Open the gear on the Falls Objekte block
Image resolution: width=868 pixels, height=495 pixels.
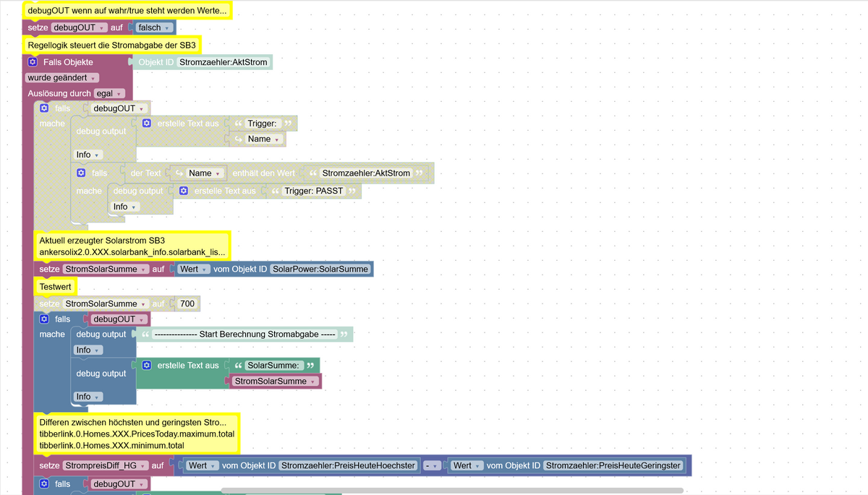click(33, 62)
